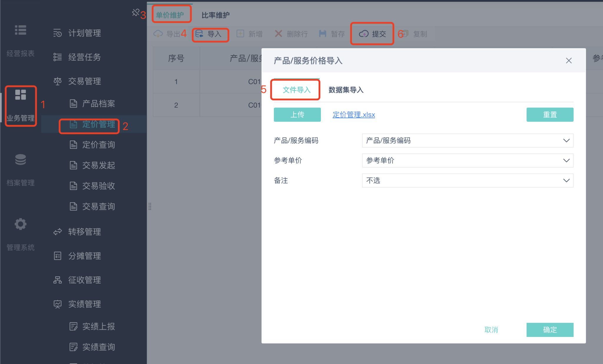Open the 经营报表 list icon
Viewport: 603px width, 364px height.
[x=21, y=30]
